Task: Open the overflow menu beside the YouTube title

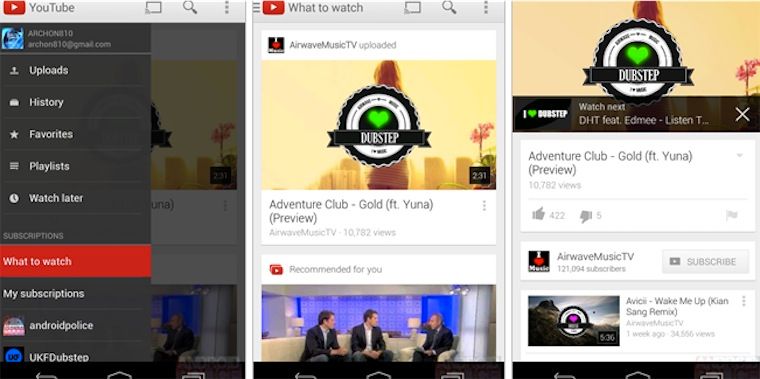Action: coord(226,7)
